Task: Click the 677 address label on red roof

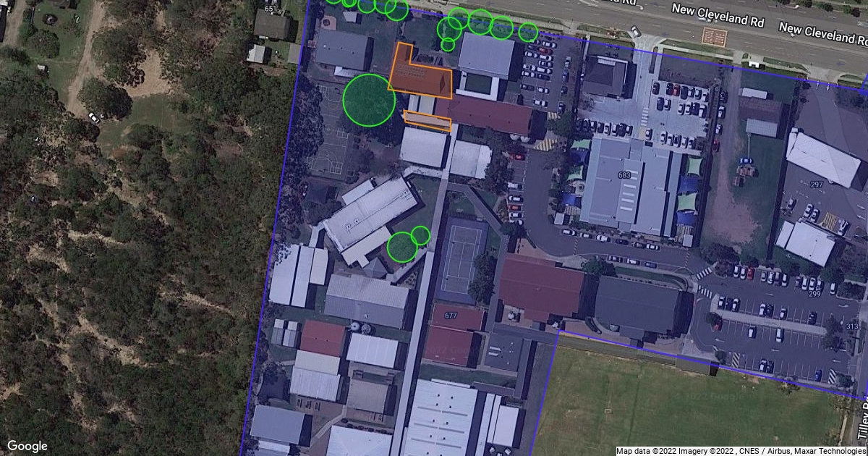Action: coord(453,315)
